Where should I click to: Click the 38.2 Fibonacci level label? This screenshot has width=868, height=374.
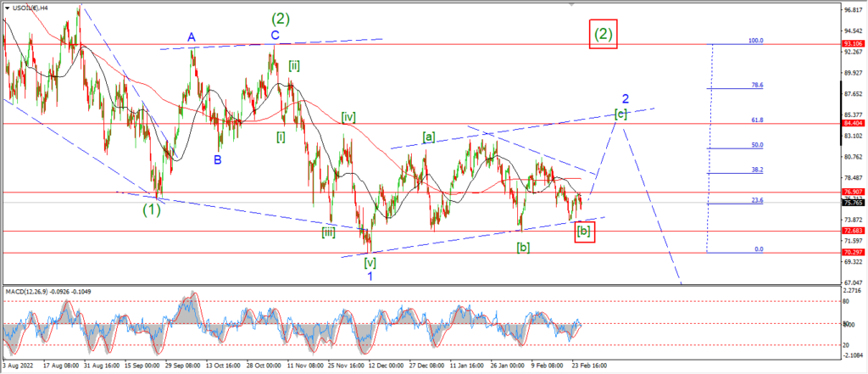pos(757,170)
